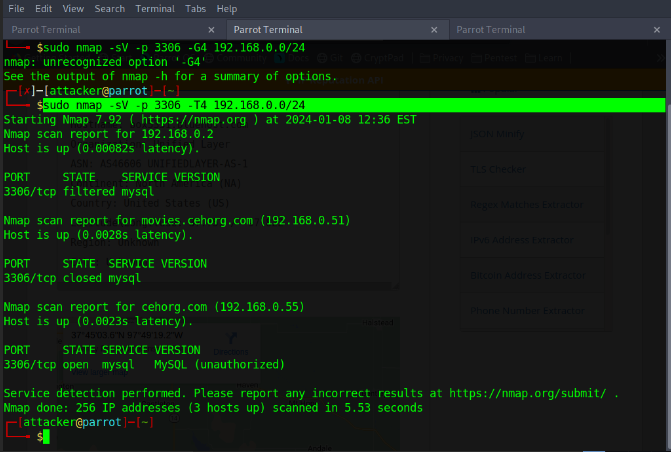This screenshot has height=452, width=671.
Task: Click the green cursor at the bottom prompt
Action: pos(46,437)
